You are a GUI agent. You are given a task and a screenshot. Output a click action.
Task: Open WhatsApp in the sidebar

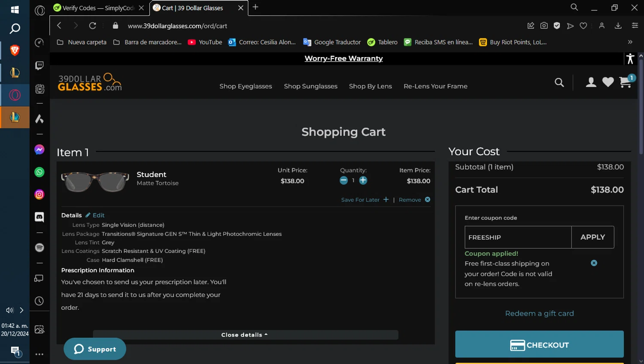39,172
